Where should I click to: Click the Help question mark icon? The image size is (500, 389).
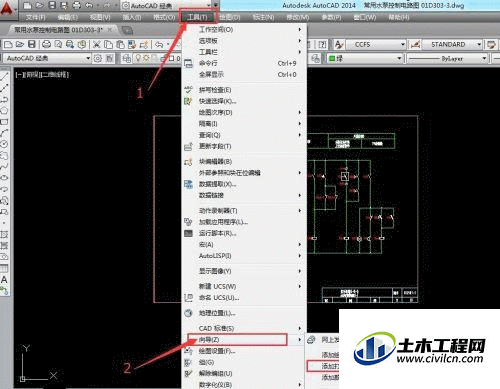click(x=322, y=44)
